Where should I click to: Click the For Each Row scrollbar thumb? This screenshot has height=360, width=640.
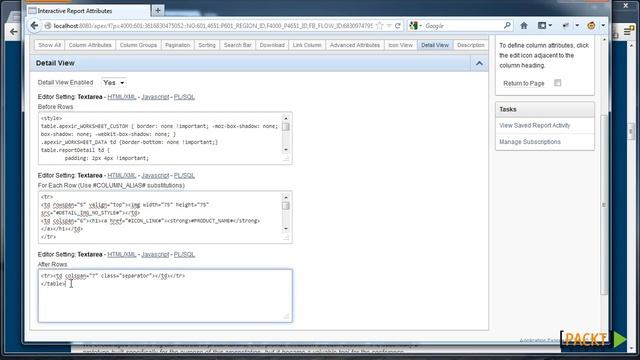286,205
